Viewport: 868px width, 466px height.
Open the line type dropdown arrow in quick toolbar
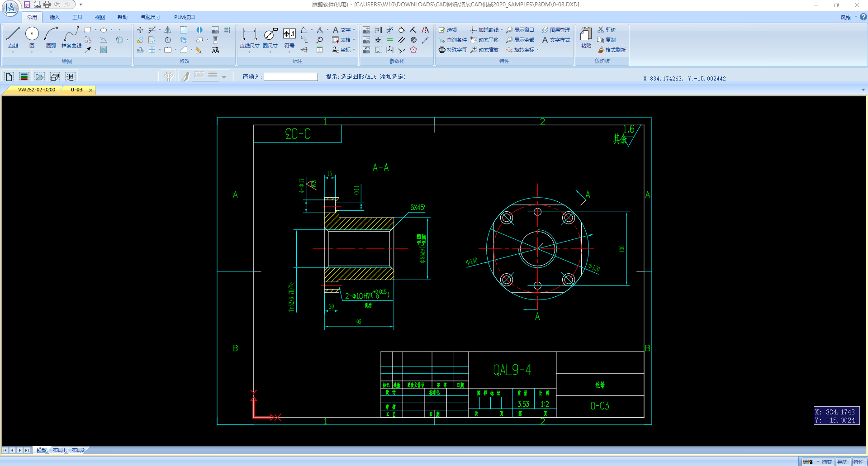pyautogui.click(x=224, y=77)
